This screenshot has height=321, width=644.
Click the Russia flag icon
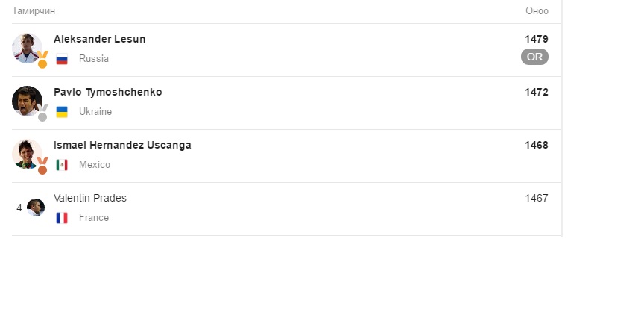pos(62,59)
